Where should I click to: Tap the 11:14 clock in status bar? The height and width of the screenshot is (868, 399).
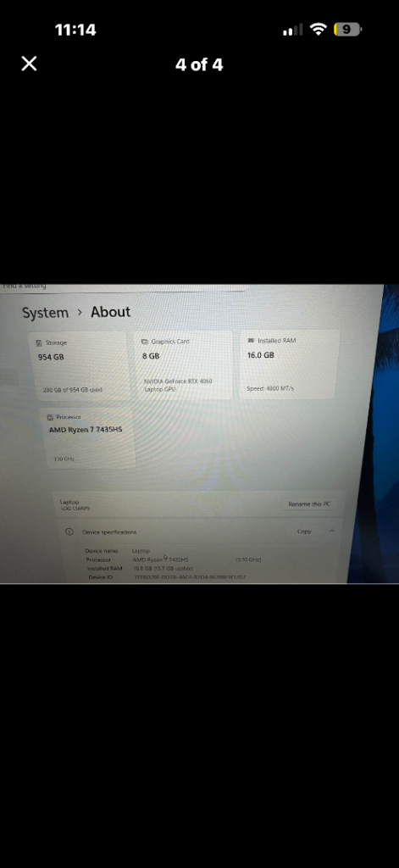75,30
